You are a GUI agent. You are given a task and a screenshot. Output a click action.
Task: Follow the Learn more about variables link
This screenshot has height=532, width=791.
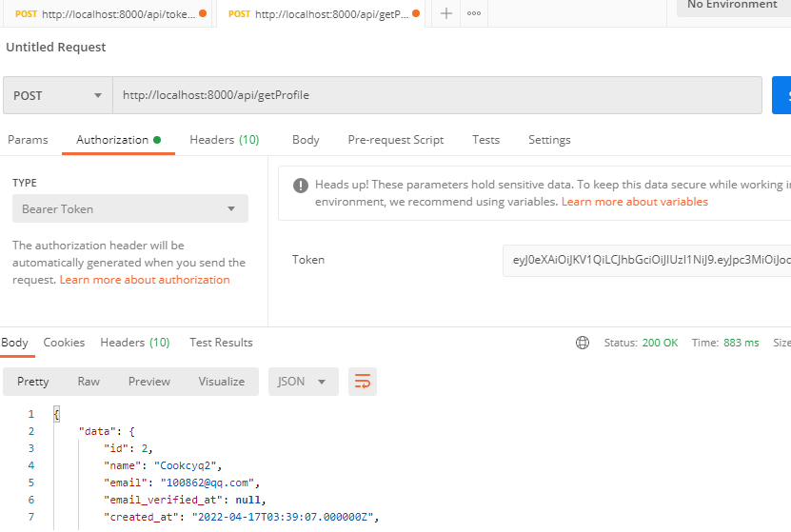coord(635,202)
